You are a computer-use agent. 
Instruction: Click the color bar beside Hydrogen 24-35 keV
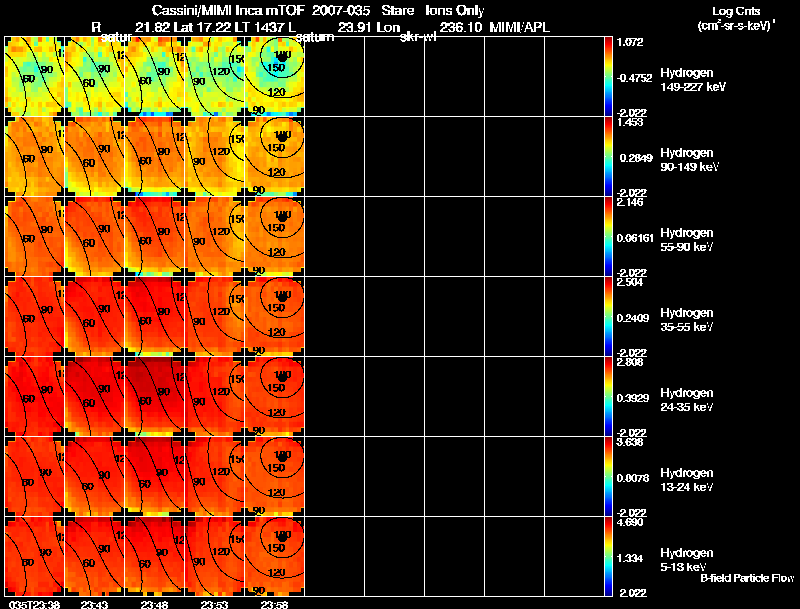(608, 396)
